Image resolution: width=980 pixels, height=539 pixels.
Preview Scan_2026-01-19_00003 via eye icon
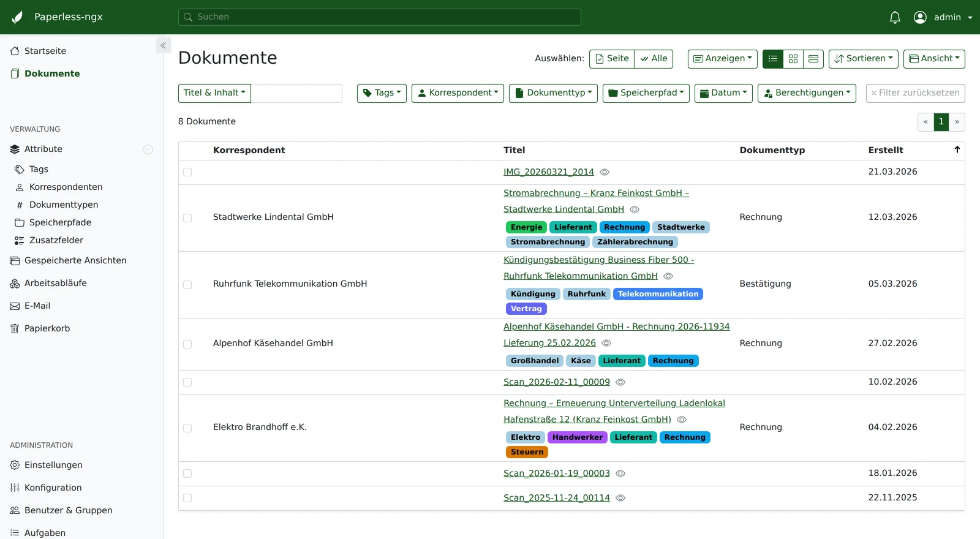620,473
